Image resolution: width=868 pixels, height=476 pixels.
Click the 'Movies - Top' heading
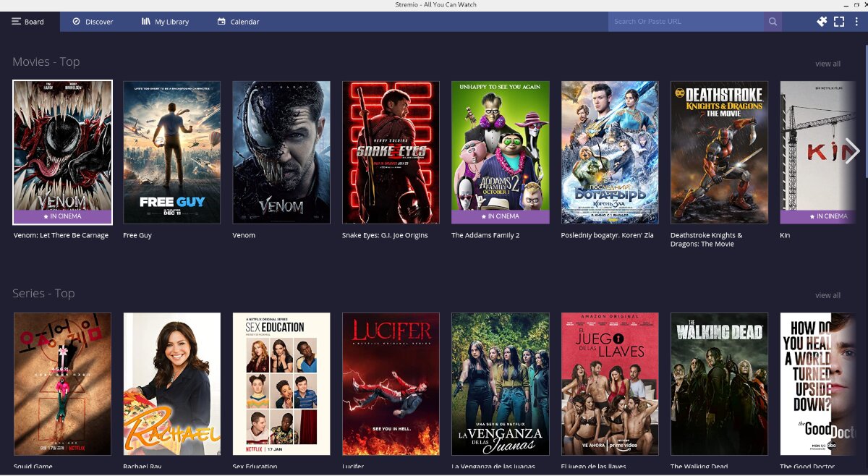pyautogui.click(x=46, y=62)
